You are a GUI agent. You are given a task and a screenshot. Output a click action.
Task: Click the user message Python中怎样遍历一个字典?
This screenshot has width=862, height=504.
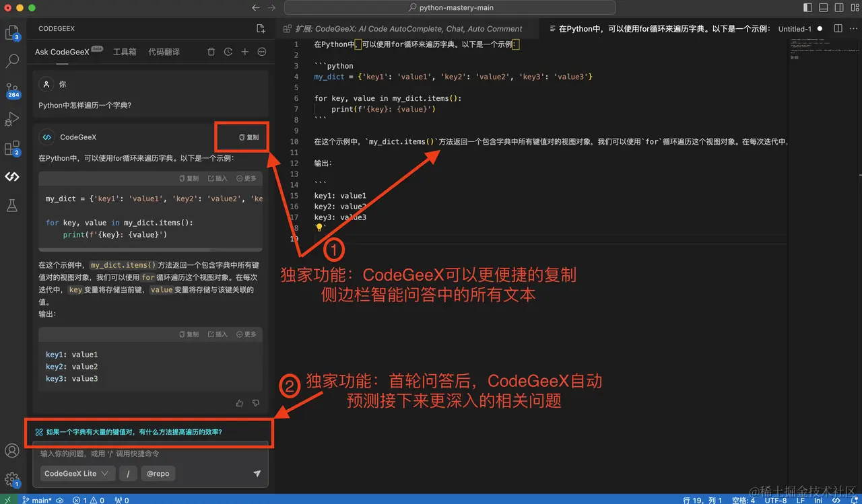pos(85,105)
